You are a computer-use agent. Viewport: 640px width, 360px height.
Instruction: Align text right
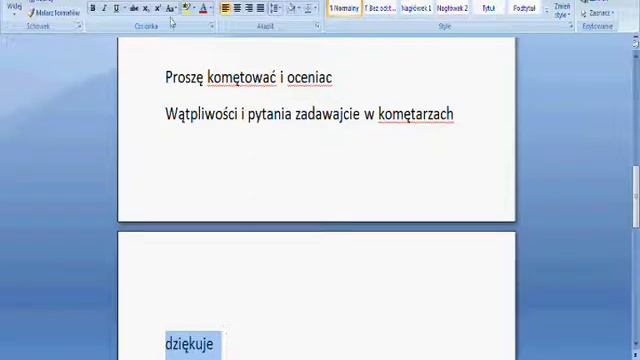click(249, 8)
